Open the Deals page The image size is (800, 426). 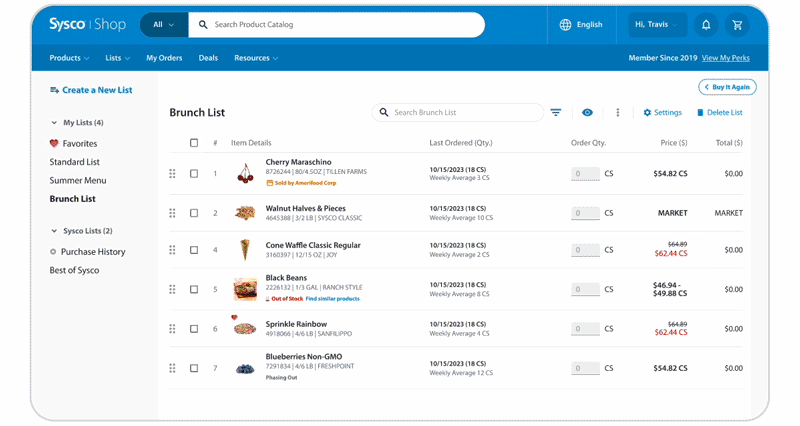point(208,58)
